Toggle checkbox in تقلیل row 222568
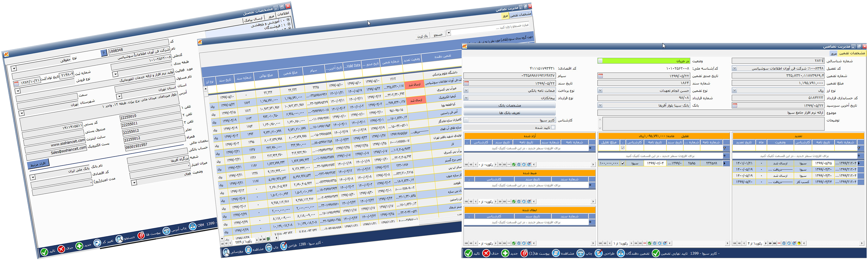 pos(623,163)
